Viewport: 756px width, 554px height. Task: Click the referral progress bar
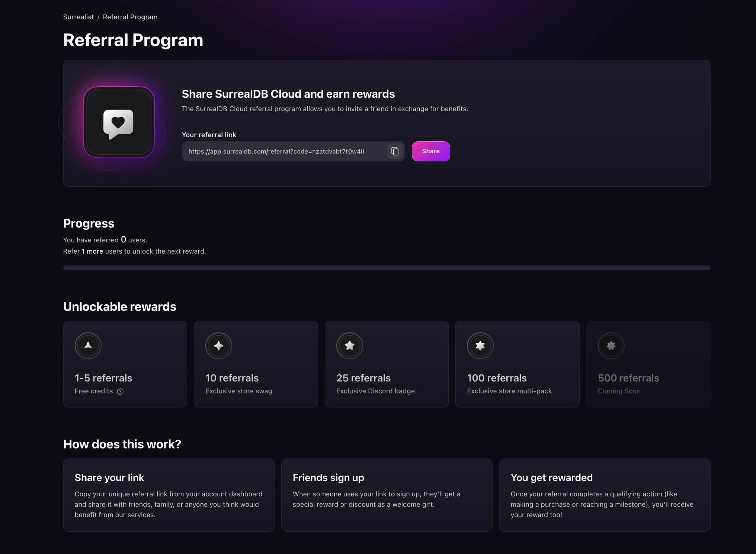tap(387, 267)
